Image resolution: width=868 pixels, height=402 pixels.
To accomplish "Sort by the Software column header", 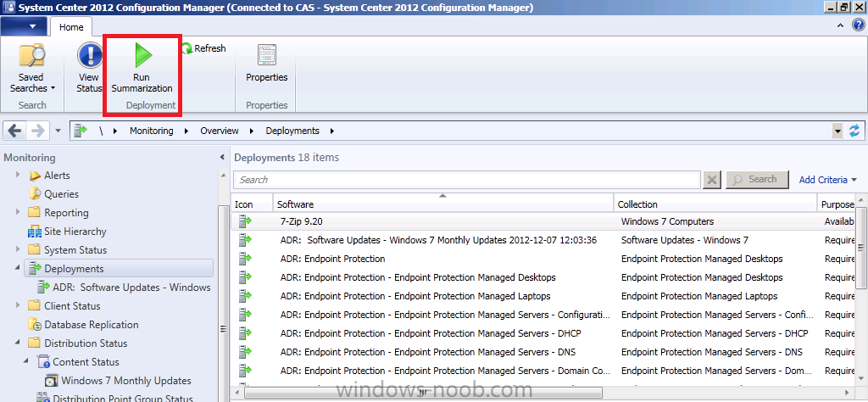I will click(x=443, y=204).
